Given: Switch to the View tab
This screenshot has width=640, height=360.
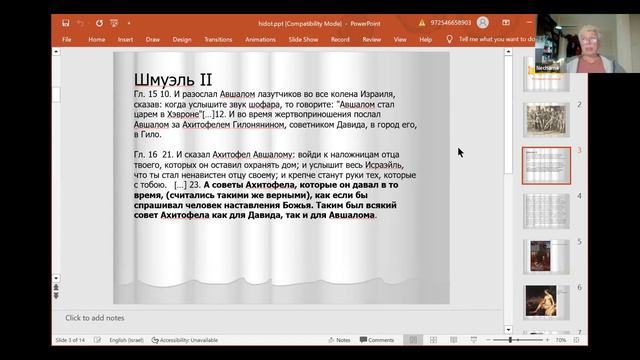Looking at the screenshot, I should [x=400, y=40].
